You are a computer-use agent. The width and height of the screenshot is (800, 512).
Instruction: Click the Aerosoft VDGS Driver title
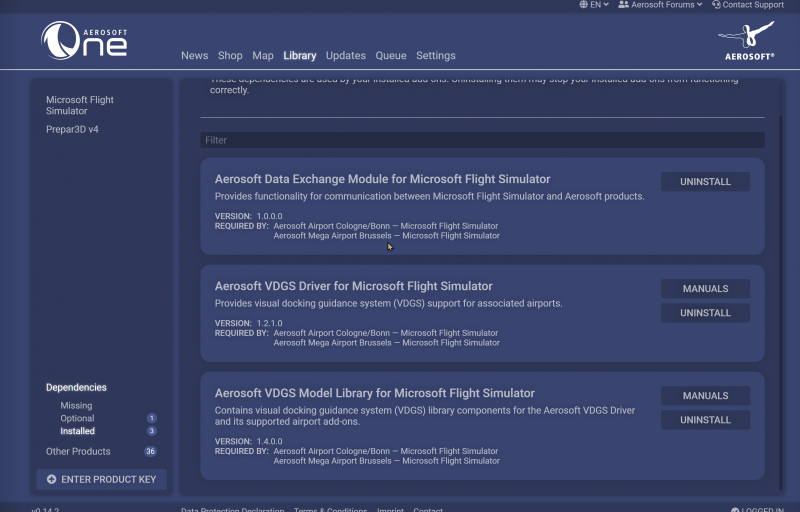pos(354,286)
